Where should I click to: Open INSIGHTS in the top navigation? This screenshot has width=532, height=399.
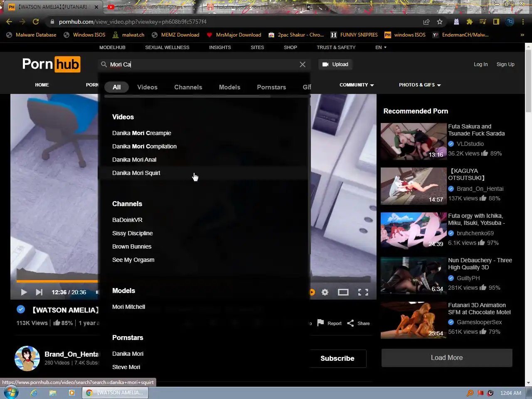click(220, 47)
